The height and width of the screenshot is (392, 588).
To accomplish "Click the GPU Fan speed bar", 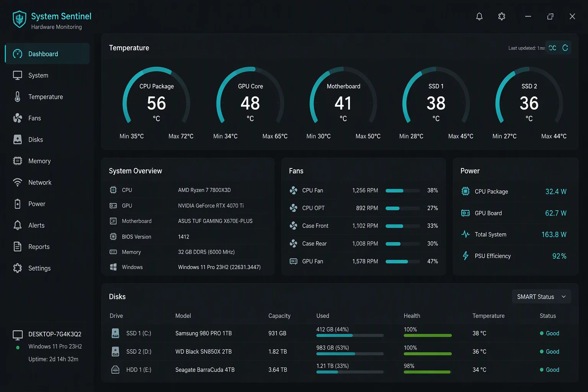I will tap(403, 262).
